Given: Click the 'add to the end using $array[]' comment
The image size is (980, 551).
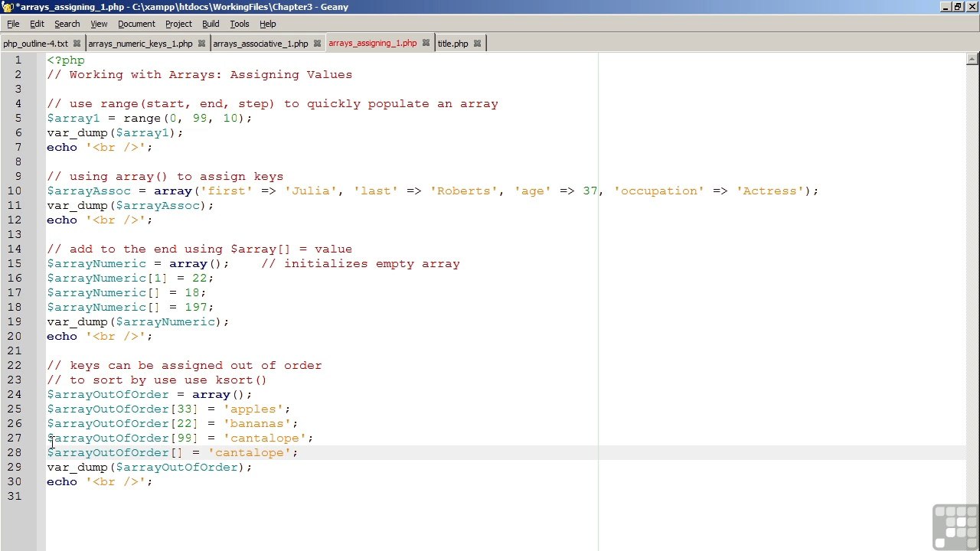Looking at the screenshot, I should [200, 249].
